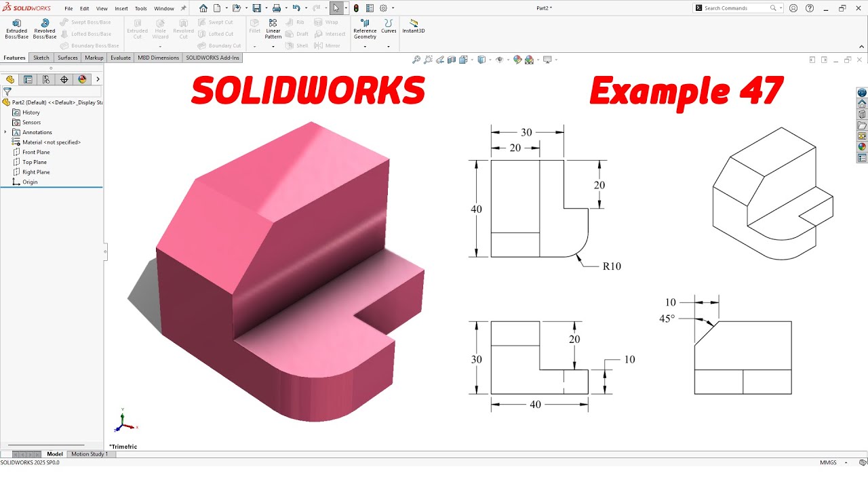Open the Insert menu
This screenshot has height=488, width=868.
pos(121,9)
